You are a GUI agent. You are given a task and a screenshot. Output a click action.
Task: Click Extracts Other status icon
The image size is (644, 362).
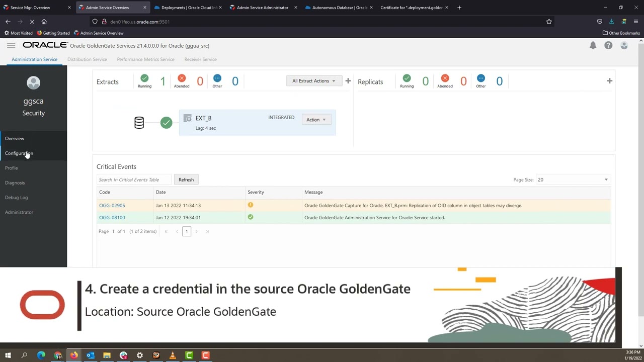tap(217, 78)
